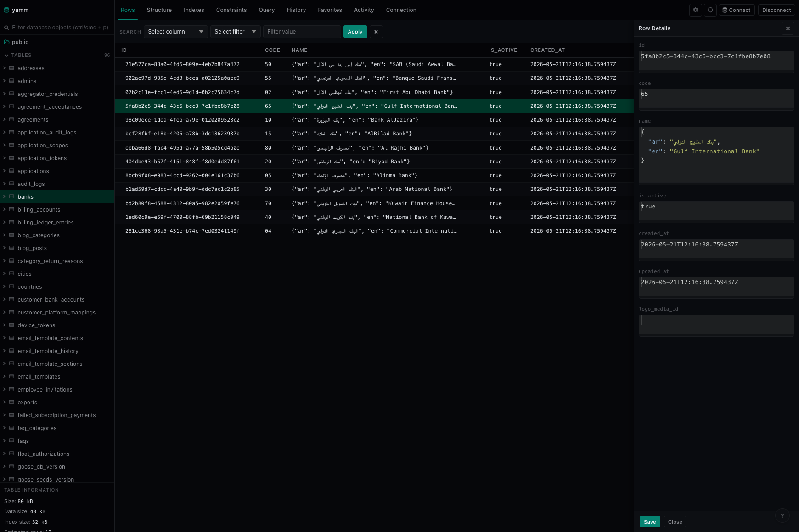This screenshot has height=532, width=799.
Task: Click the Filter value input field
Action: tap(302, 32)
